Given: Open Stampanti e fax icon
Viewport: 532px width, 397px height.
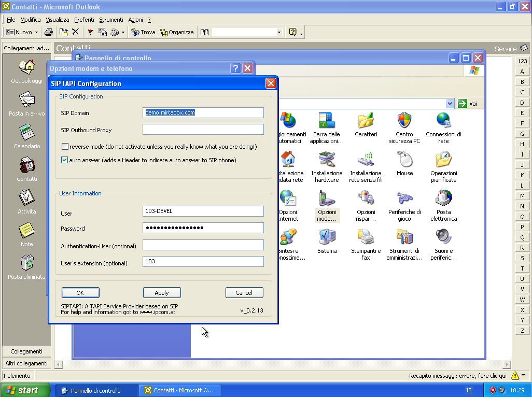Looking at the screenshot, I should tap(366, 245).
